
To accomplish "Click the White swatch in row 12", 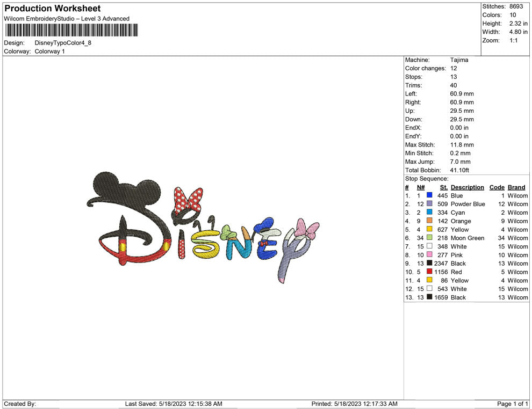I will point(429,288).
